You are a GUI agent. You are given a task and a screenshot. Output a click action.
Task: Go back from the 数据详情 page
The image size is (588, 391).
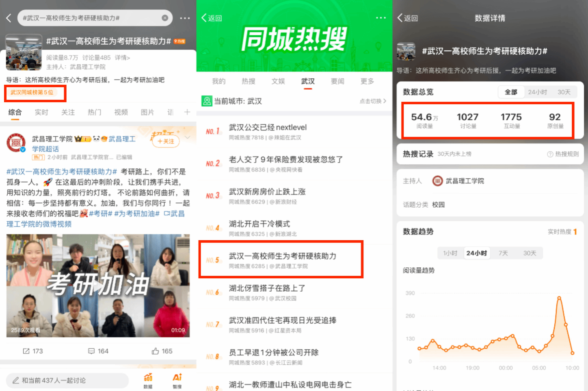(x=407, y=18)
